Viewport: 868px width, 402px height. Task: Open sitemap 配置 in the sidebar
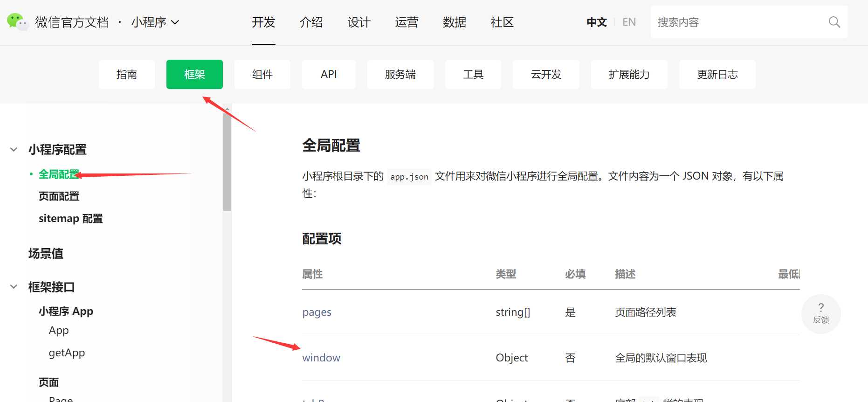(x=71, y=219)
